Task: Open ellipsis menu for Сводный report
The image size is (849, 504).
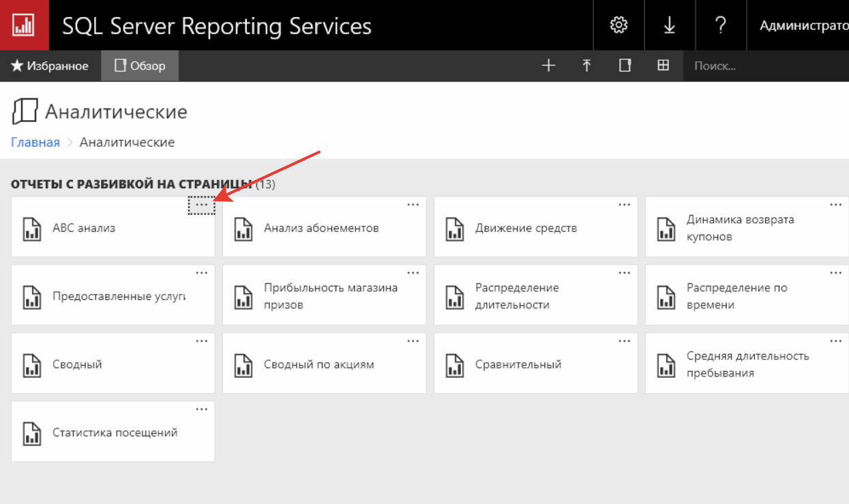Action: point(202,341)
